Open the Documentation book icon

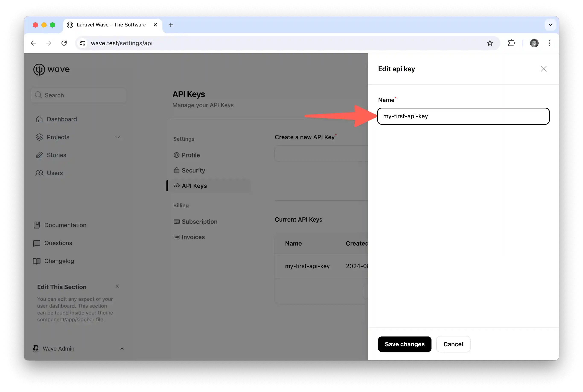[36, 225]
